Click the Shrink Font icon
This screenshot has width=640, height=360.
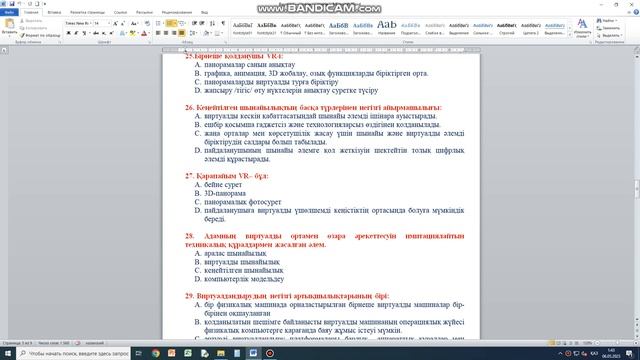pos(123,23)
